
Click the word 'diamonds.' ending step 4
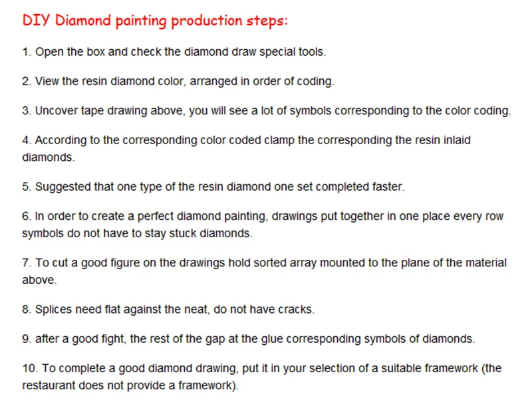point(48,157)
